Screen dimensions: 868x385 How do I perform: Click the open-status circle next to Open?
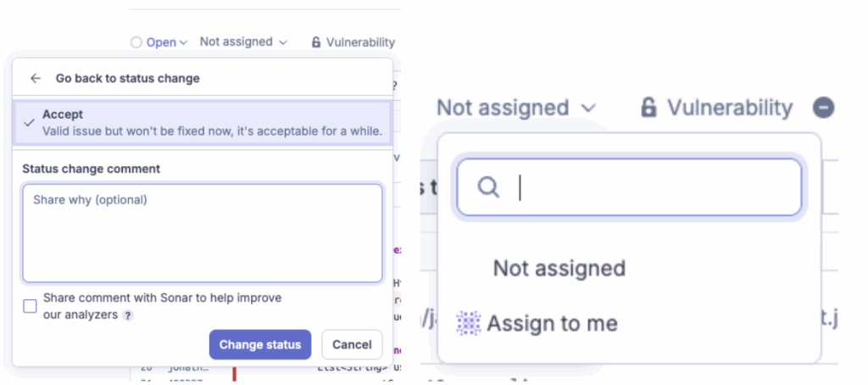click(x=136, y=42)
